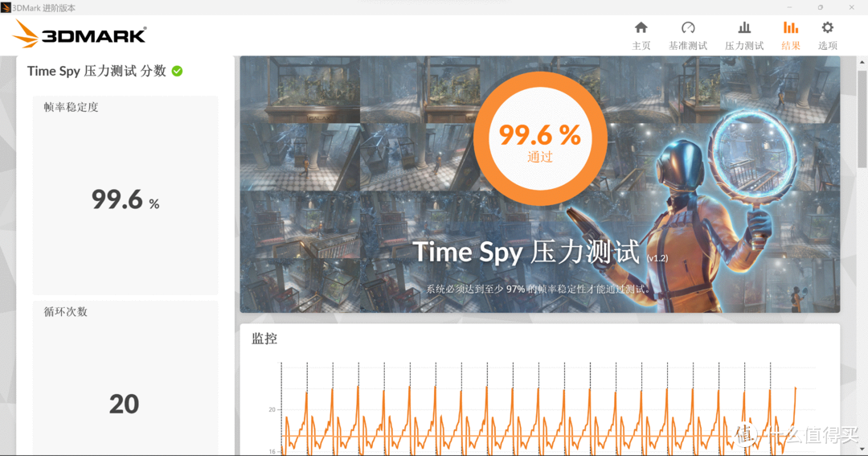Click the Time Spy 压力测试 分数 heading

[x=97, y=71]
